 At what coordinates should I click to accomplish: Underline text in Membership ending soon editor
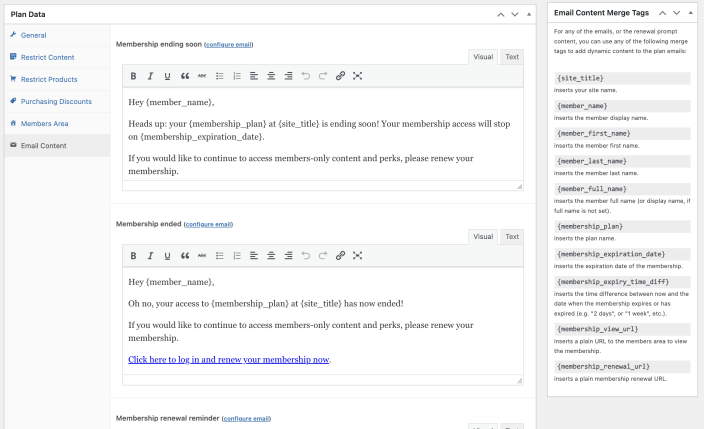pos(167,76)
